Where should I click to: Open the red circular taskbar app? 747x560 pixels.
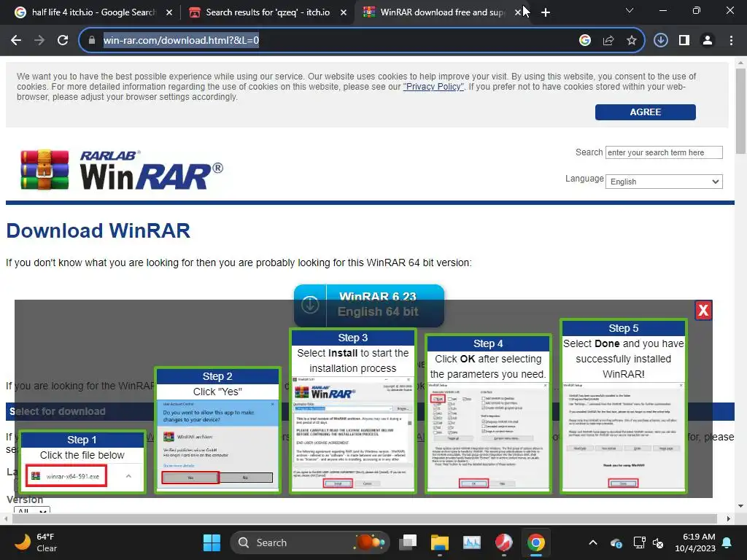(503, 542)
